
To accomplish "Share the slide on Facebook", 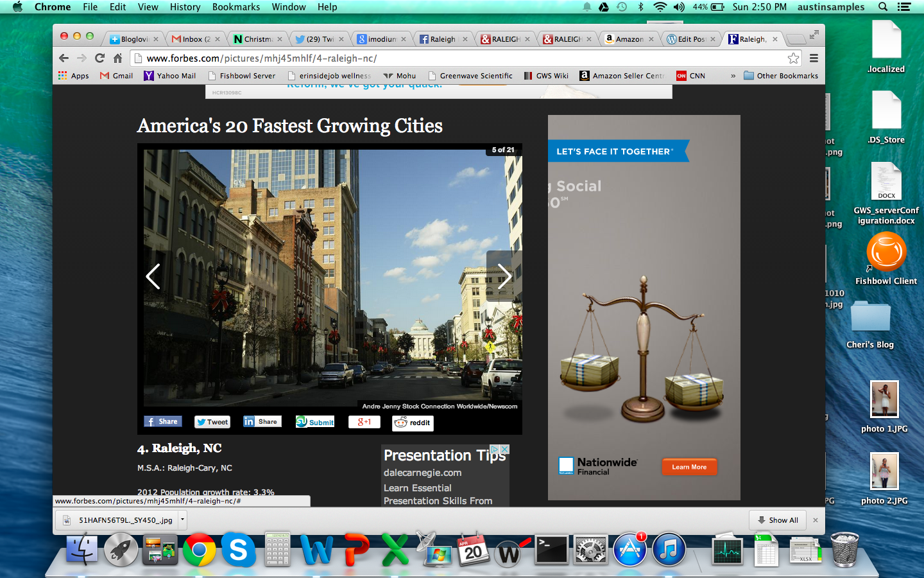I will pos(162,422).
